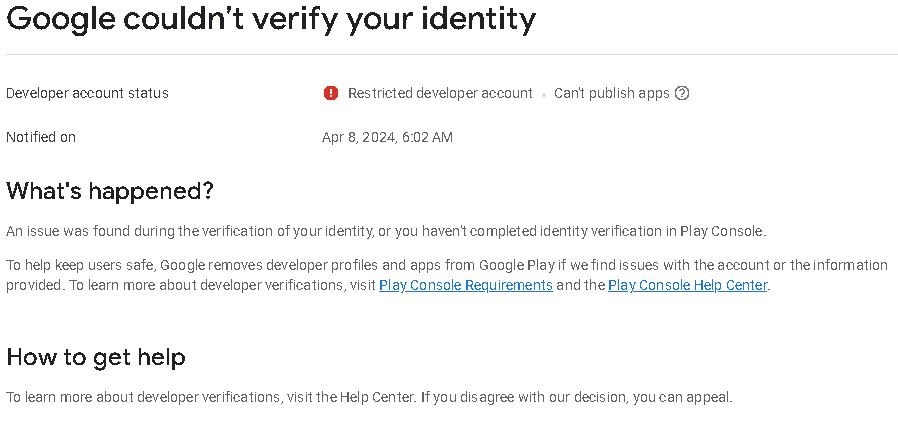
Task: Click the divider line under the page title
Action: coord(449,54)
